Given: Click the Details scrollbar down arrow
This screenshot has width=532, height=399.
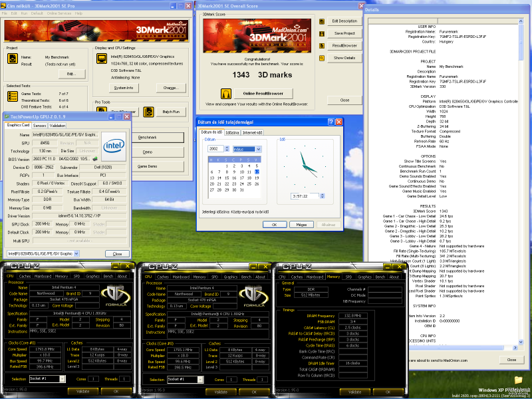Looking at the screenshot, I should coord(521,342).
